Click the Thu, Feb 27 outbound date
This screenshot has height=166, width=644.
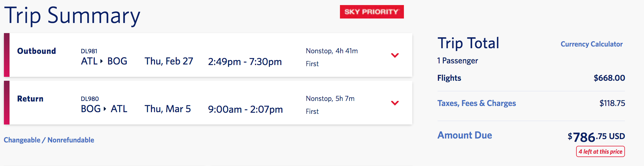pyautogui.click(x=169, y=61)
